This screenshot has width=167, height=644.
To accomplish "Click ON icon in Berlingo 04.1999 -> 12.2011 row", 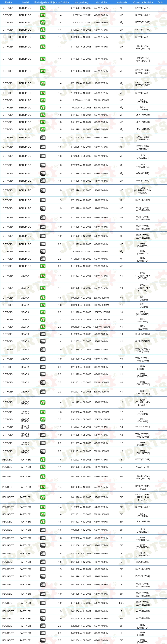I will click(43, 236).
